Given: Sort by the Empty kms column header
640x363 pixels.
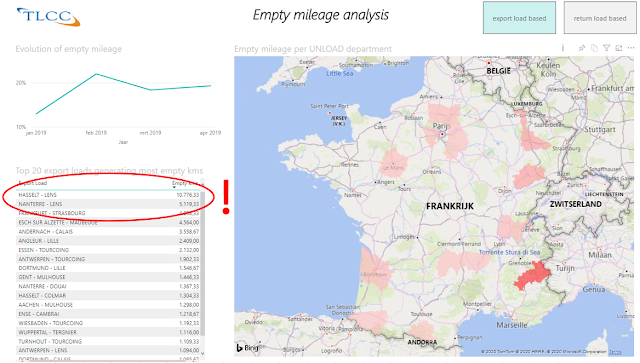Looking at the screenshot, I should [x=185, y=183].
